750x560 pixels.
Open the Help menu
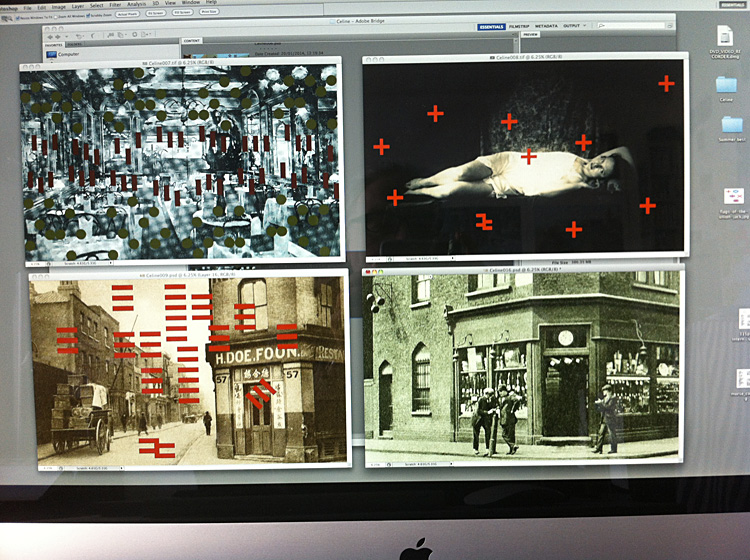click(x=211, y=2)
